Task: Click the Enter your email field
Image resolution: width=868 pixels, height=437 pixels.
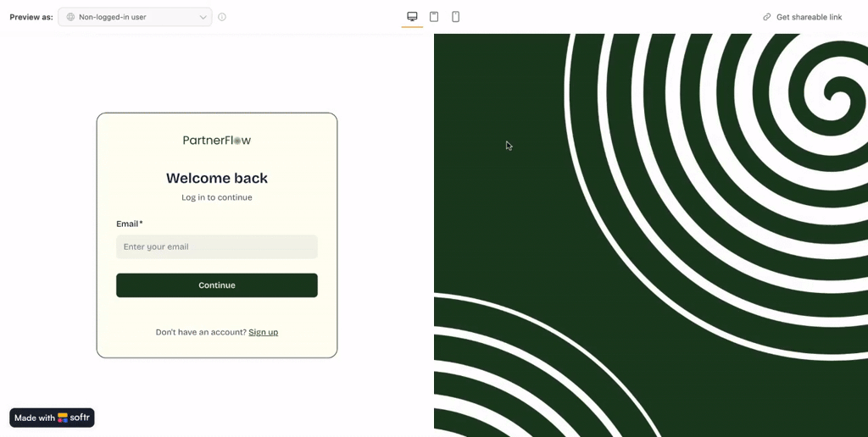Action: (217, 246)
